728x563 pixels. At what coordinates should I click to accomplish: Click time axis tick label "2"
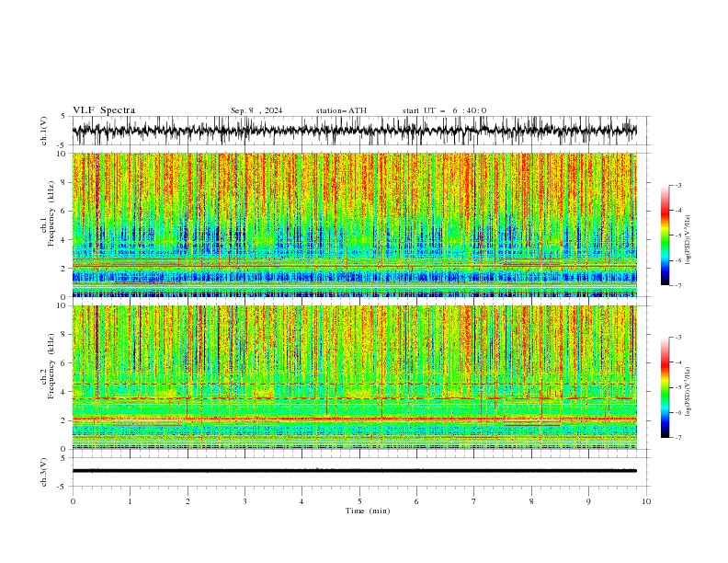188,501
